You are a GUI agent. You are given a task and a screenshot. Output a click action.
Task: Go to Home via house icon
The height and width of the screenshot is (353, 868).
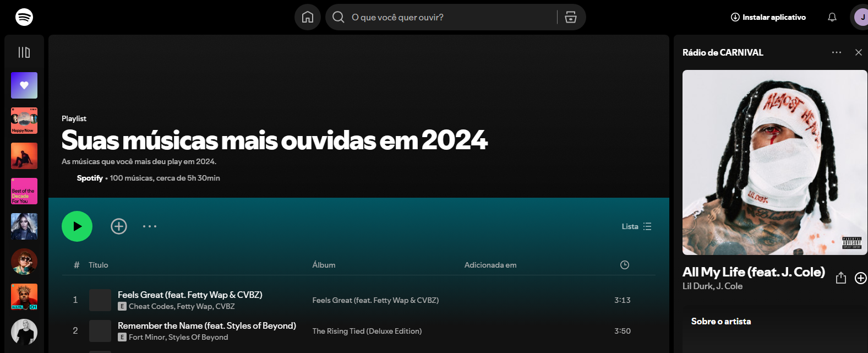pos(308,17)
